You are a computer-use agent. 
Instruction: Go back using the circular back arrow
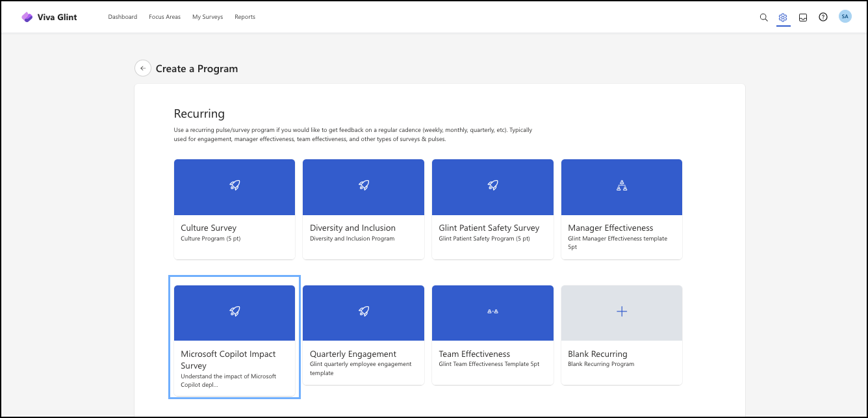click(x=143, y=68)
